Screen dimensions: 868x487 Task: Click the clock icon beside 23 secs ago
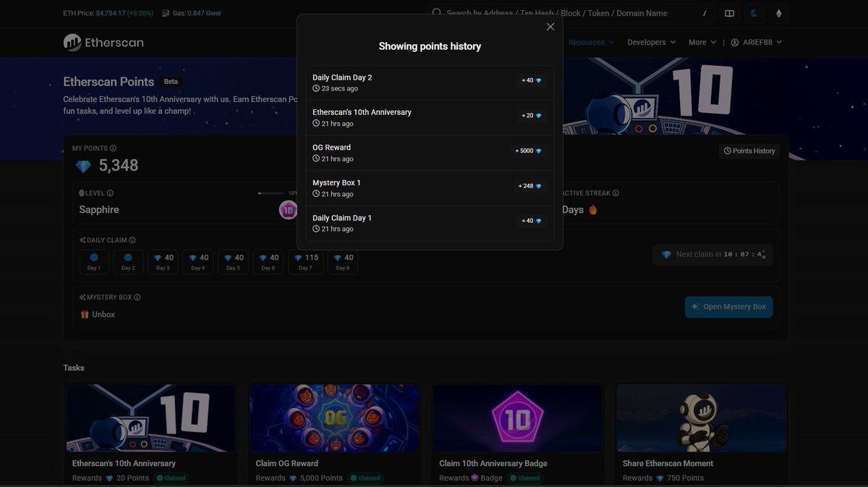[316, 88]
